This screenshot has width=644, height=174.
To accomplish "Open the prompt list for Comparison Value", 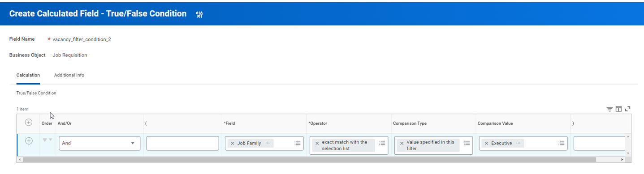I will coord(562,143).
